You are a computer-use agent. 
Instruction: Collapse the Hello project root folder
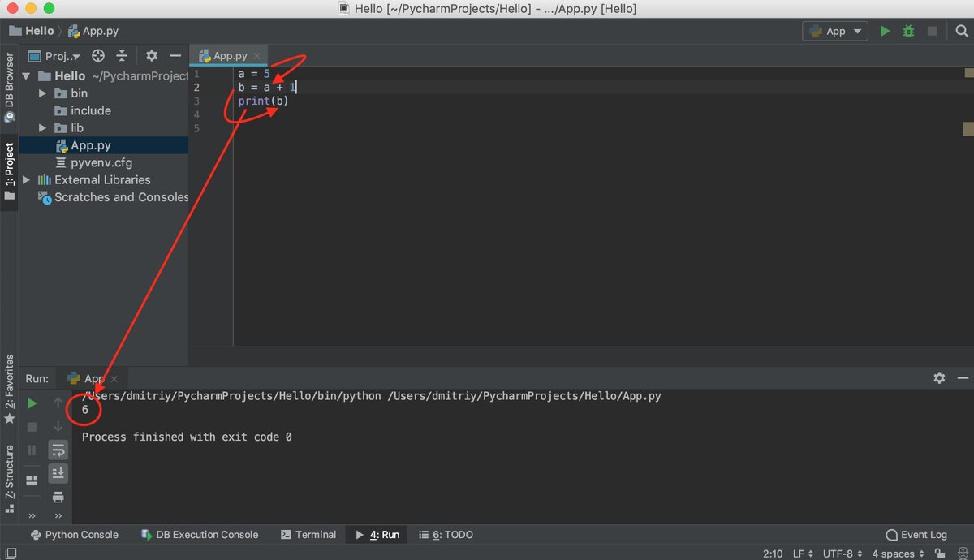click(26, 75)
